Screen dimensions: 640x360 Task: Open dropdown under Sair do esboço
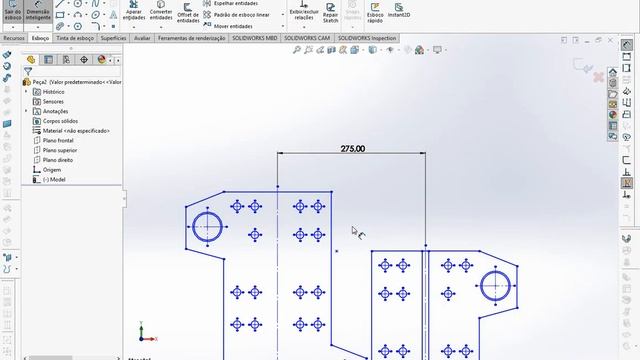click(x=13, y=27)
